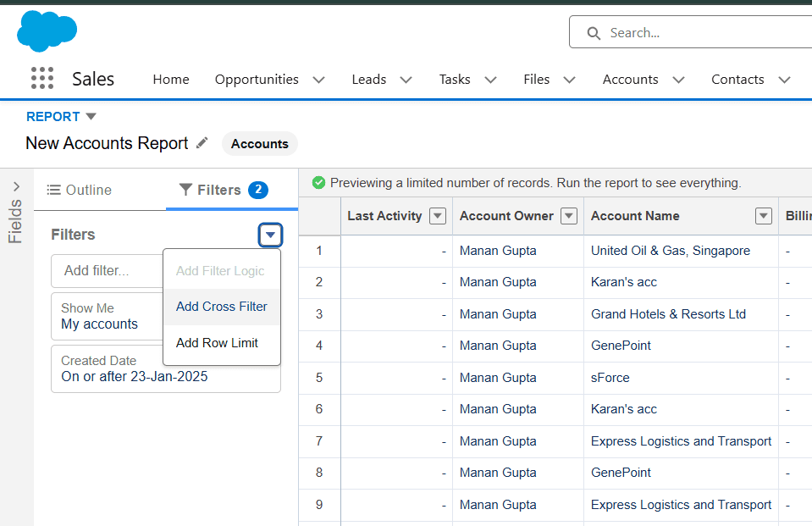Image resolution: width=812 pixels, height=526 pixels.
Task: Expand the Fields panel arrow
Action: (17, 186)
